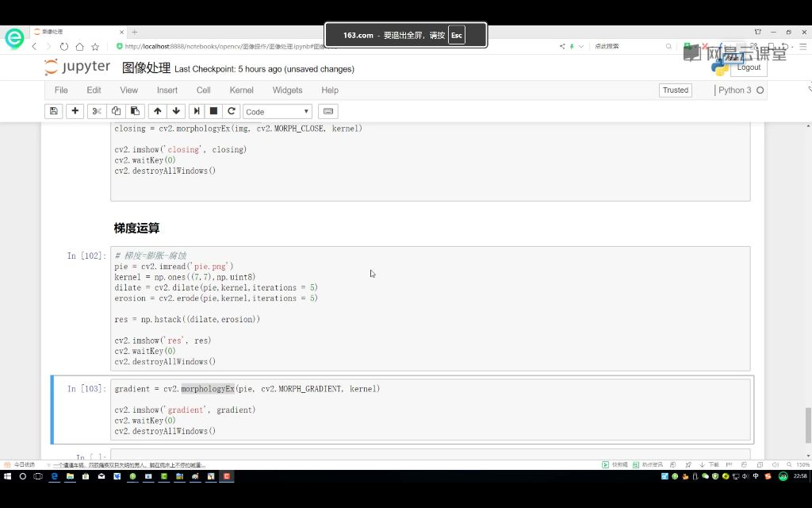Open File Explorer from the taskbar

click(70, 476)
